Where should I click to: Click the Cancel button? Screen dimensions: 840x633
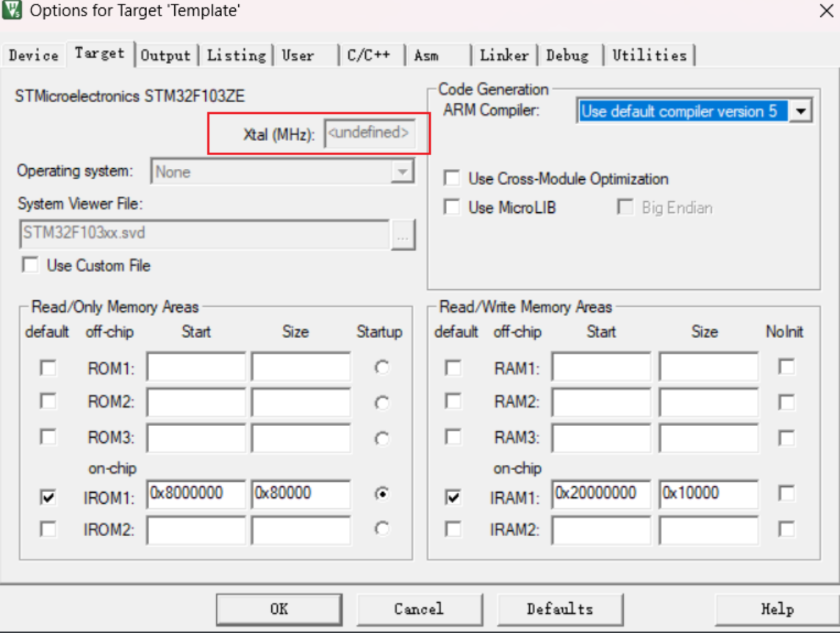tap(419, 609)
